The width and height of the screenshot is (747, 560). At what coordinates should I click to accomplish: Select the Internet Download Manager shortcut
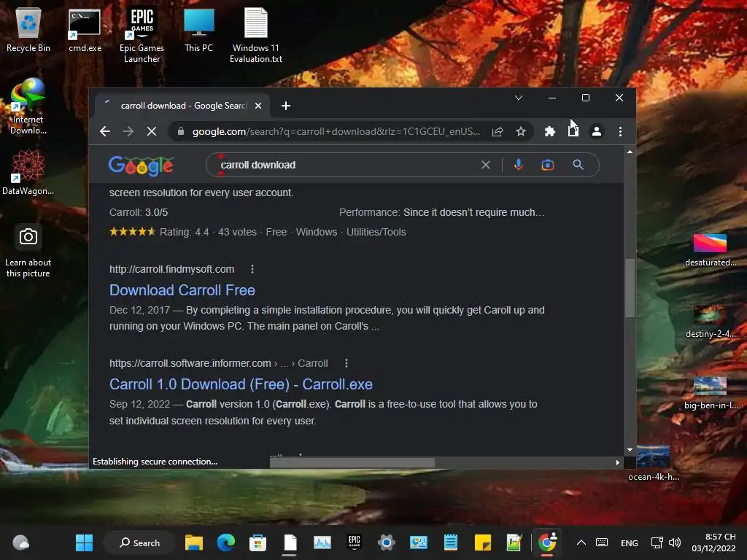pos(28,106)
